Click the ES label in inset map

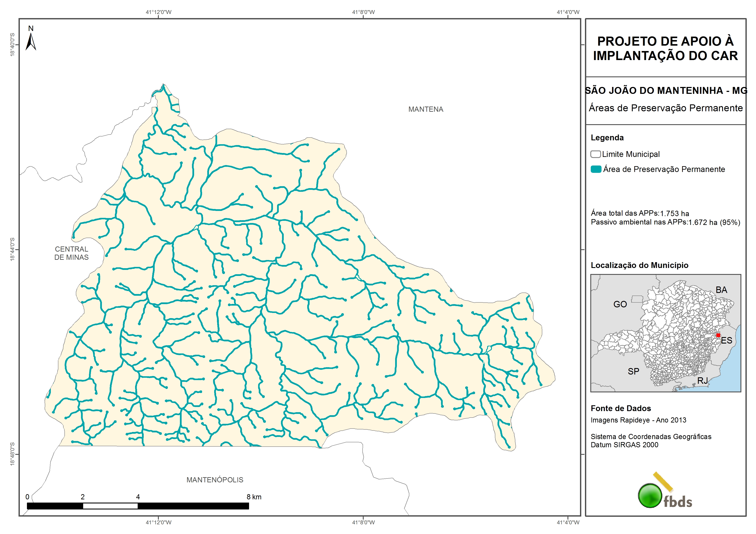pos(726,341)
